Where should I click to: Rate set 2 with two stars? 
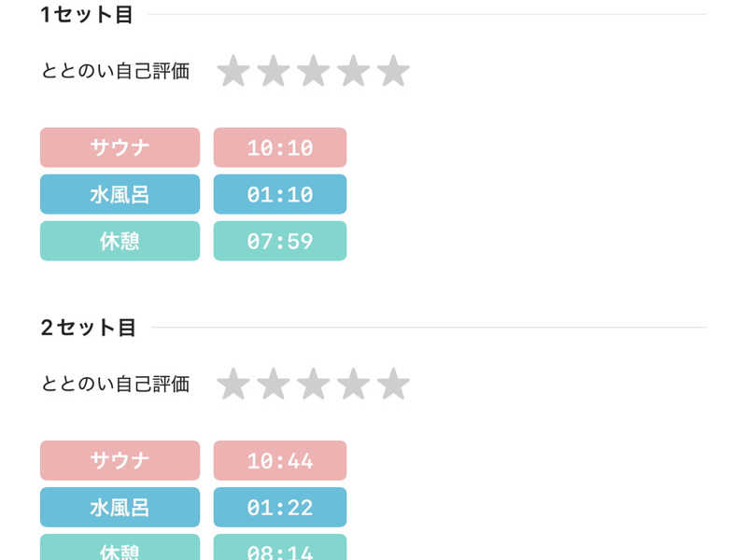coord(273,384)
